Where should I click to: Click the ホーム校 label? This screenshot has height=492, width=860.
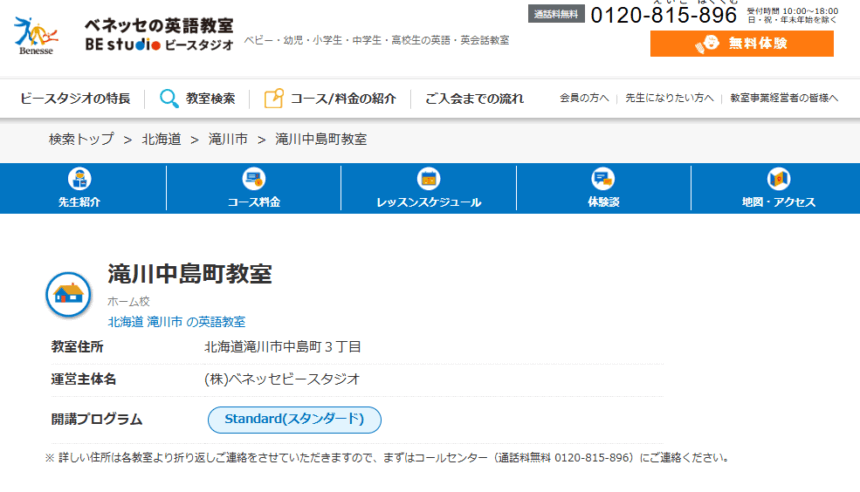(x=129, y=301)
